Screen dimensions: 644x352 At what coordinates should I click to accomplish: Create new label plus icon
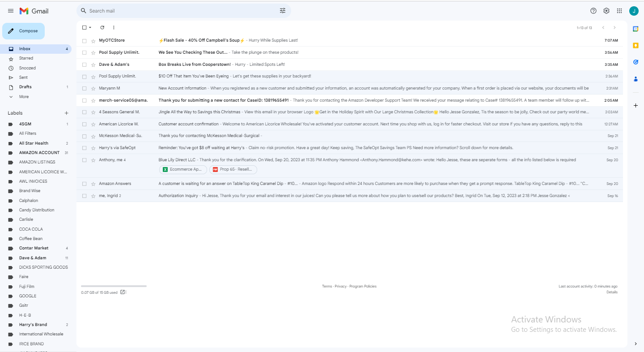tap(66, 113)
